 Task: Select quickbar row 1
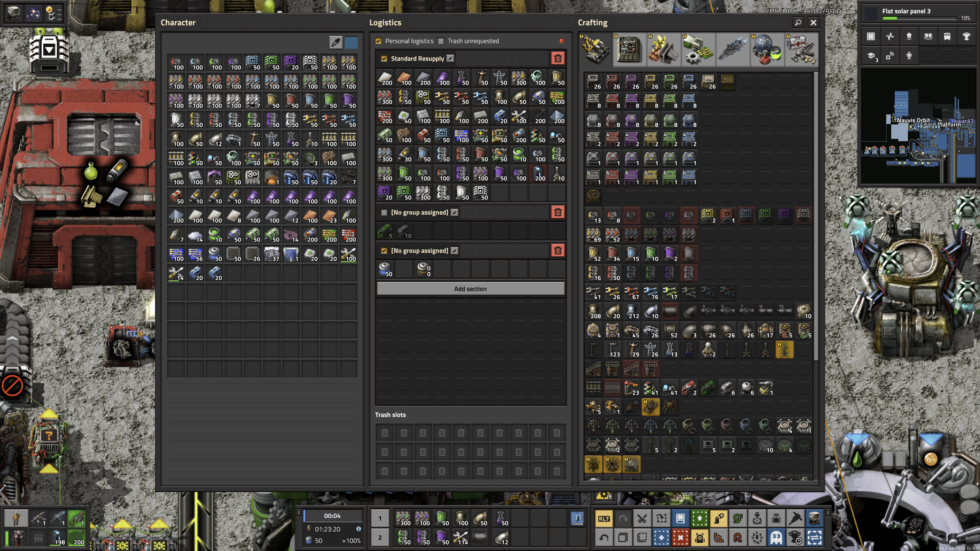[380, 519]
